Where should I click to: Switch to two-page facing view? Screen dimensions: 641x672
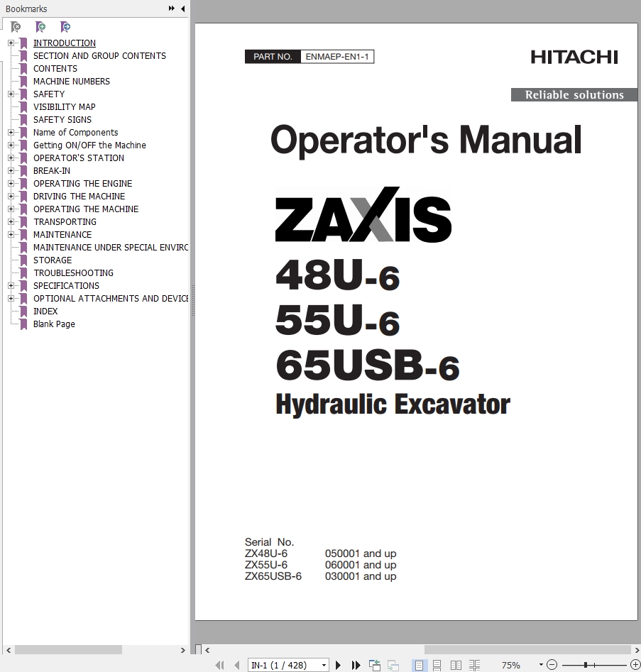456,665
